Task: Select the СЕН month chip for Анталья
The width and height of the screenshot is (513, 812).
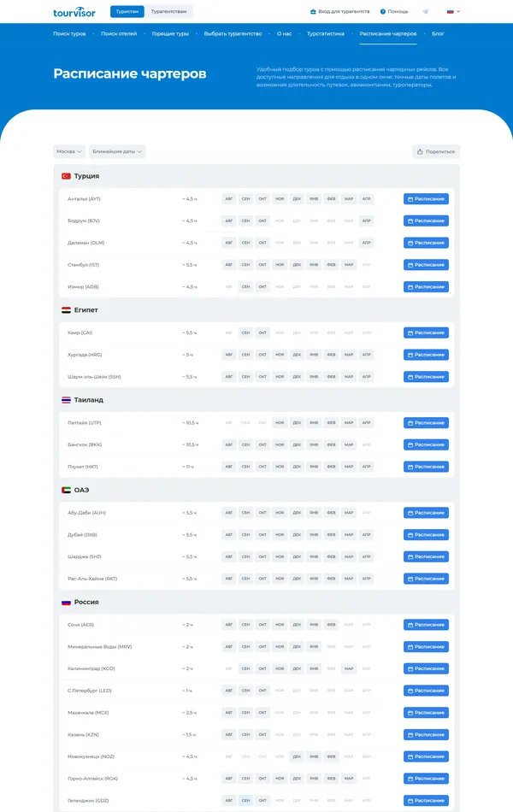Action: coord(245,198)
